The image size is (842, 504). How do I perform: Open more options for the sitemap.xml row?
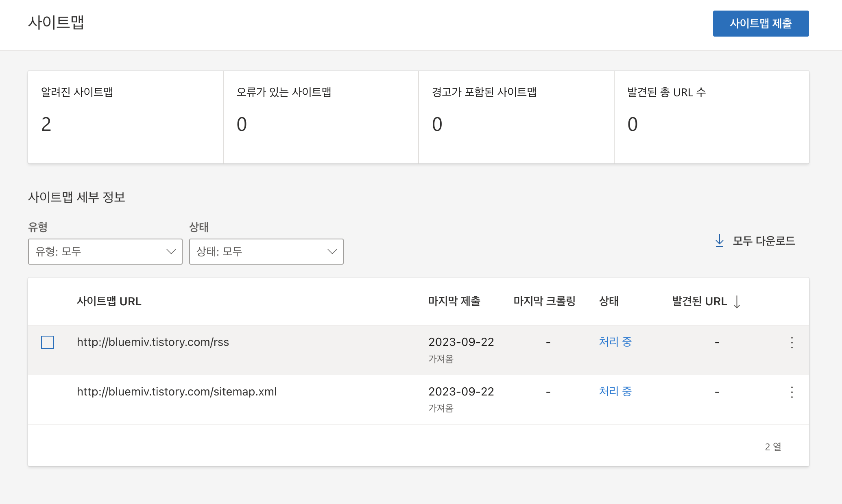[792, 392]
